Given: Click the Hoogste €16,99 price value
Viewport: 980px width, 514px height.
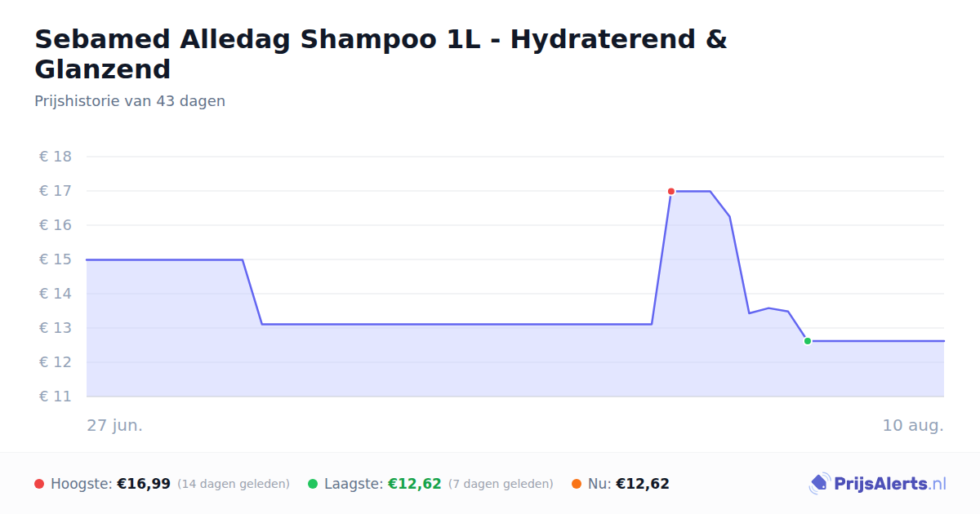Looking at the screenshot, I should pos(144,484).
